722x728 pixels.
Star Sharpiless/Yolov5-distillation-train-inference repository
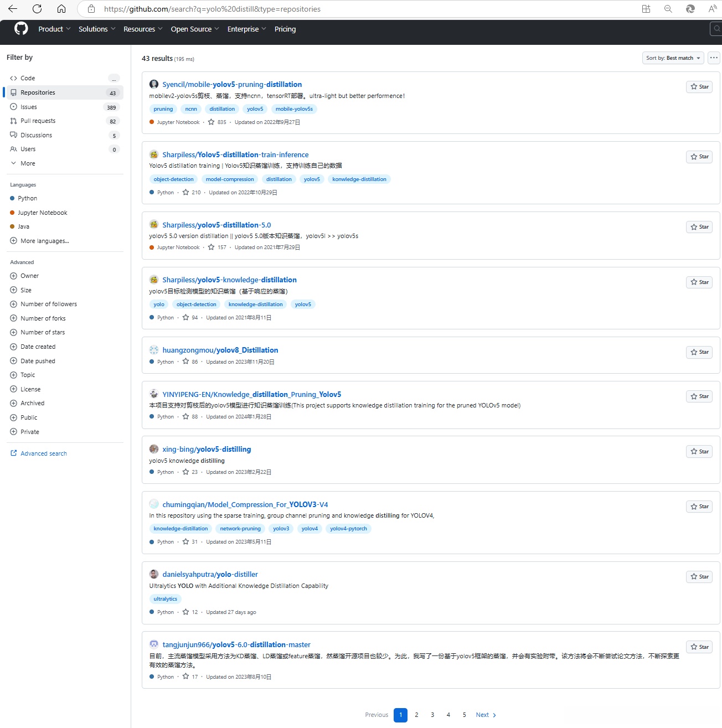click(x=699, y=157)
